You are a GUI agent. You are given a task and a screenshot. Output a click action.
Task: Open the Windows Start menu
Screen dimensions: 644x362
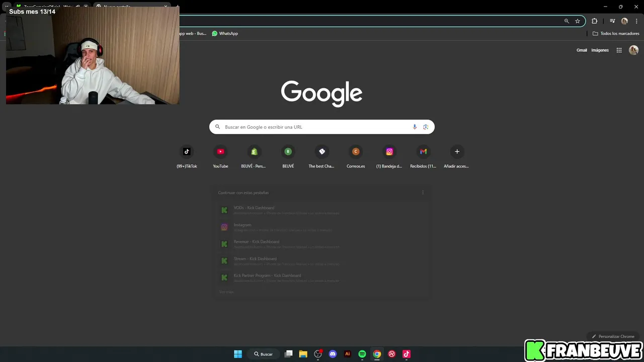238,354
